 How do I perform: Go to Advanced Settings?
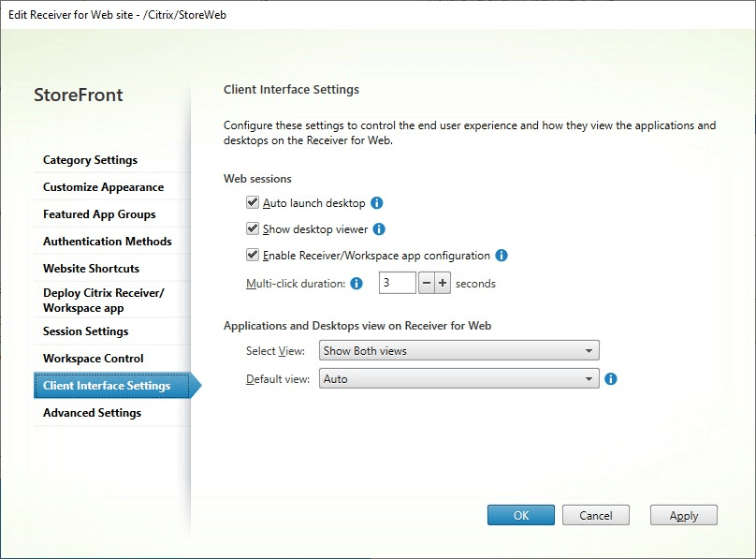click(x=91, y=413)
